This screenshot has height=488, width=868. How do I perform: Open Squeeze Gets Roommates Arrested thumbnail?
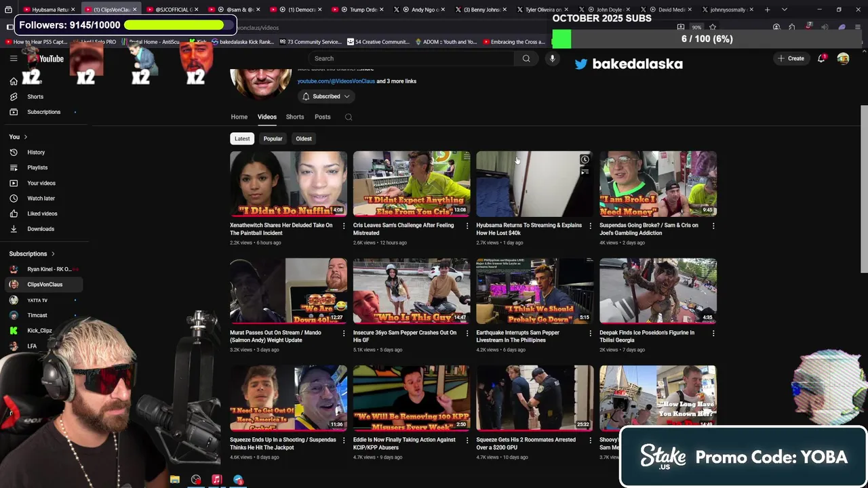pos(534,398)
